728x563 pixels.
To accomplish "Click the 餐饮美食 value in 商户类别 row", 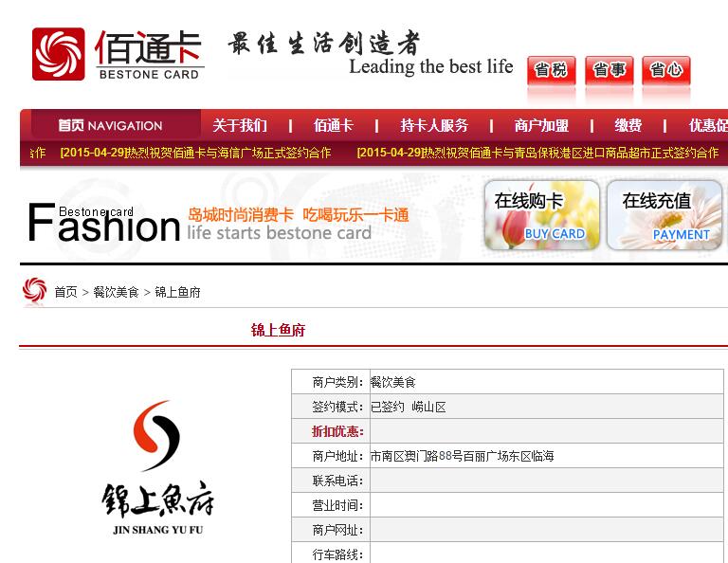I will tap(392, 382).
